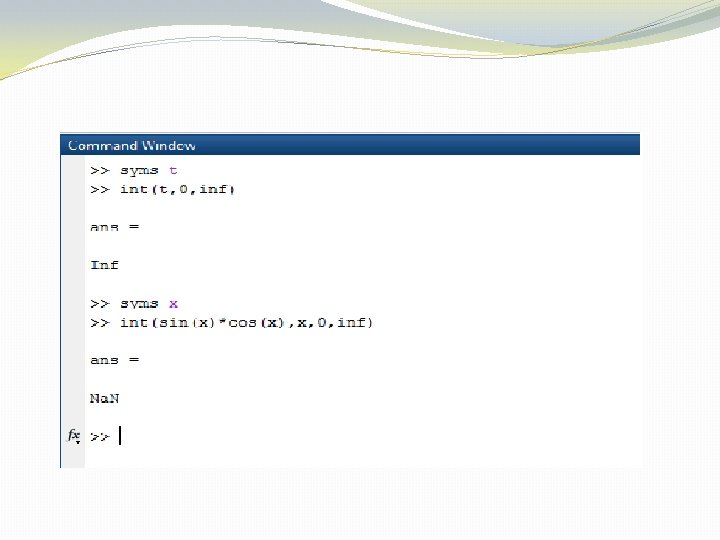Click the 'ans =' line above NaN

pyautogui.click(x=114, y=360)
